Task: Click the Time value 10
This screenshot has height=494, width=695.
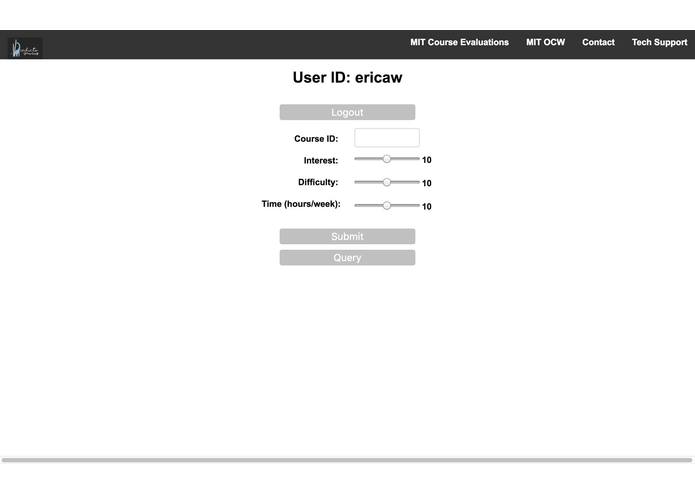Action: click(426, 206)
